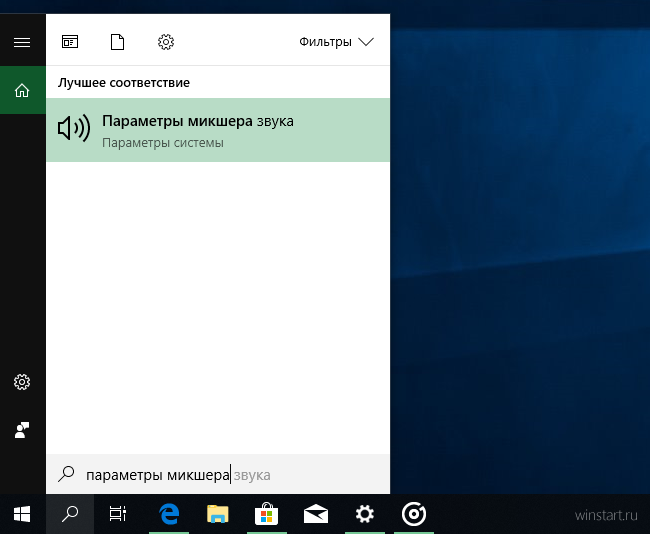Open Groove Music from taskbar
The height and width of the screenshot is (534, 650).
click(x=414, y=515)
